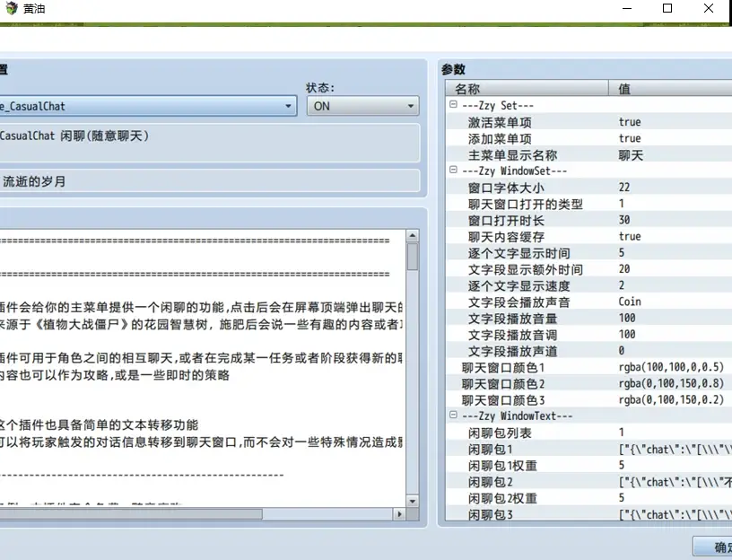The width and height of the screenshot is (732, 560).
Task: Select the 窗口字体大小 parameter
Action: tap(589, 188)
